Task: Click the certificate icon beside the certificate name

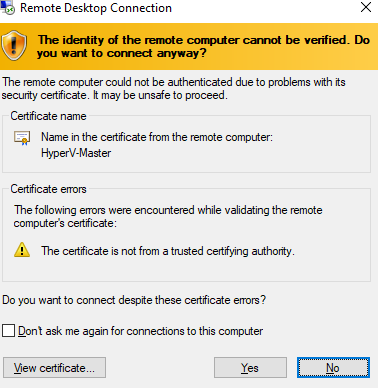Action: coord(22,138)
